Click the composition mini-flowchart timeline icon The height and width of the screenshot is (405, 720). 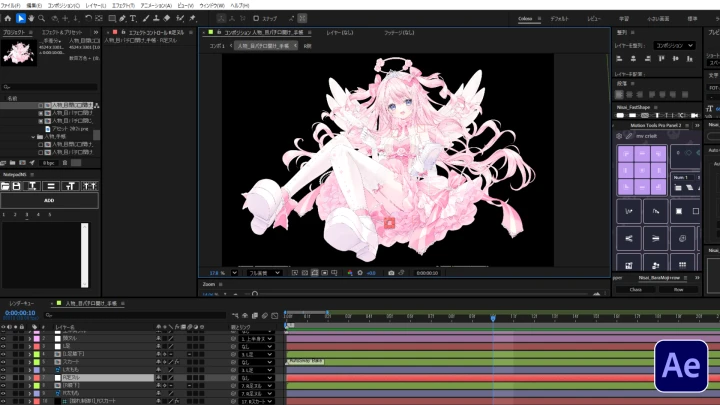click(x=235, y=315)
